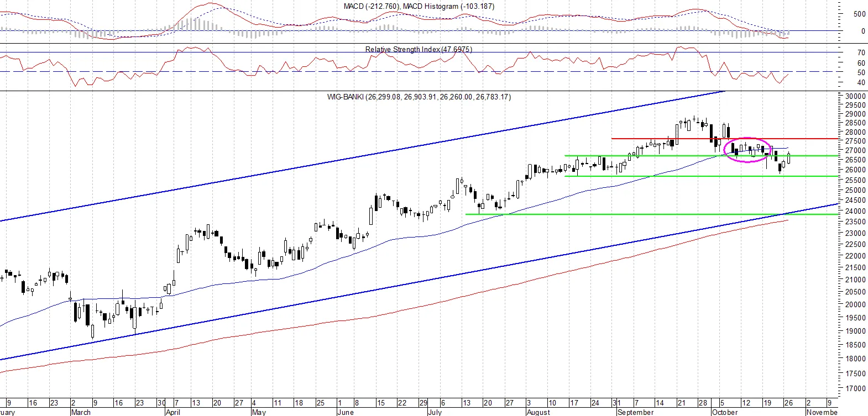Click the 19000 price axis label

pyautogui.click(x=855, y=331)
